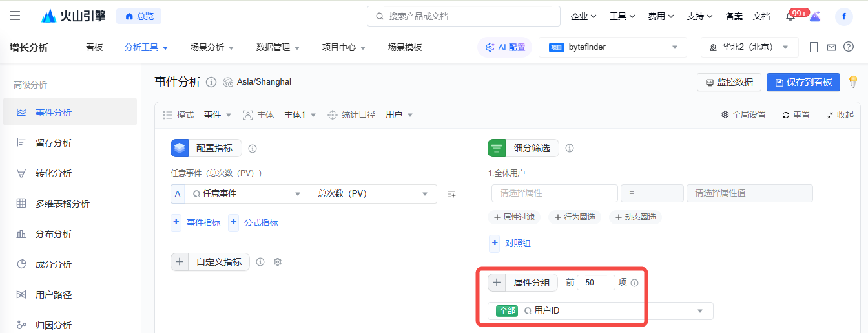
Task: Click the mobile device icon
Action: point(814,47)
